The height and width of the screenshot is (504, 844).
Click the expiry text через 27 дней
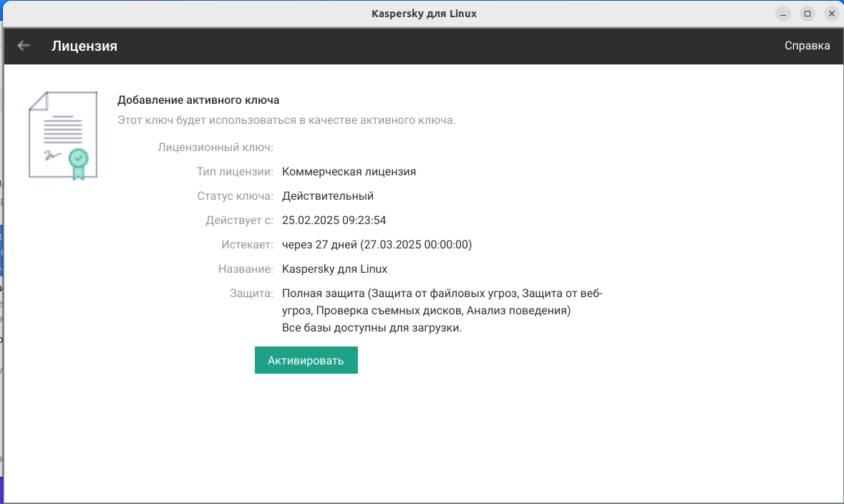pyautogui.click(x=320, y=244)
